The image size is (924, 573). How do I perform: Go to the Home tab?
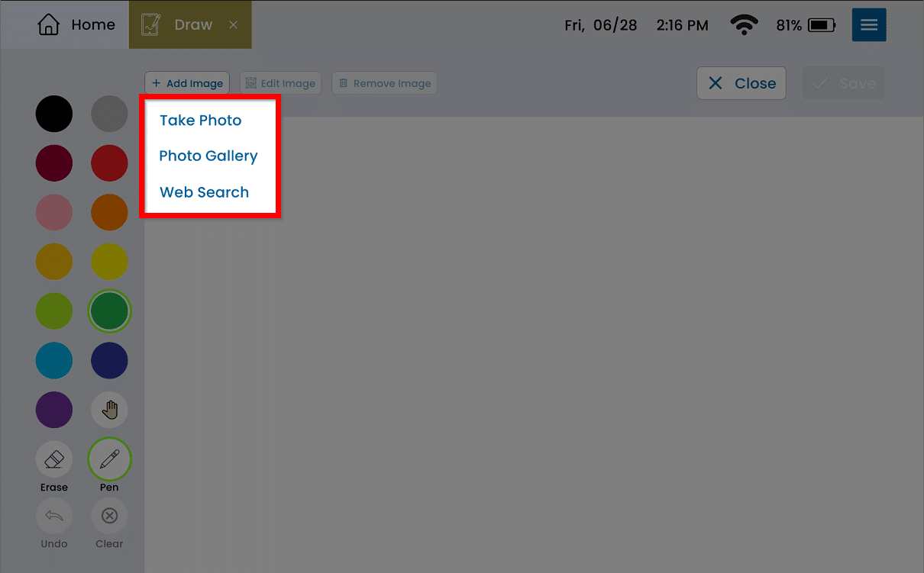(x=76, y=25)
